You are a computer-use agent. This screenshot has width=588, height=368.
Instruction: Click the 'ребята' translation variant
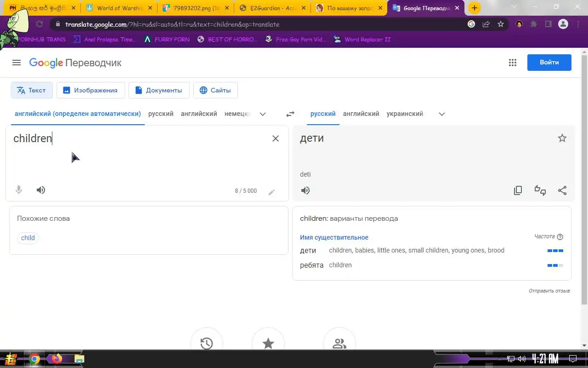pyautogui.click(x=312, y=265)
